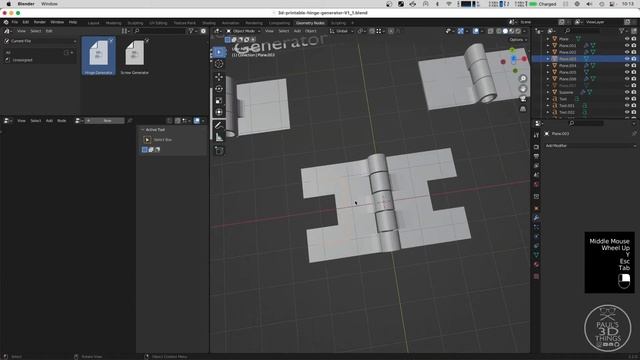The width and height of the screenshot is (640, 360).
Task: Open macOS Blender app menu
Action: click(26, 4)
